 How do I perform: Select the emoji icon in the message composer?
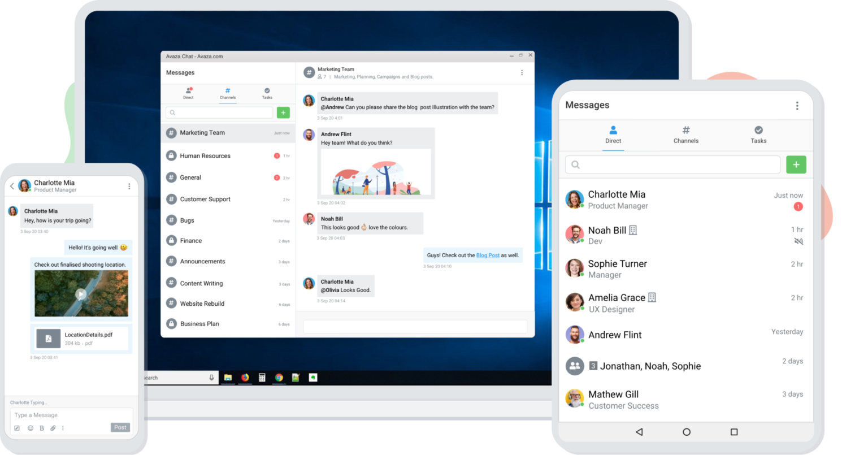(x=30, y=428)
